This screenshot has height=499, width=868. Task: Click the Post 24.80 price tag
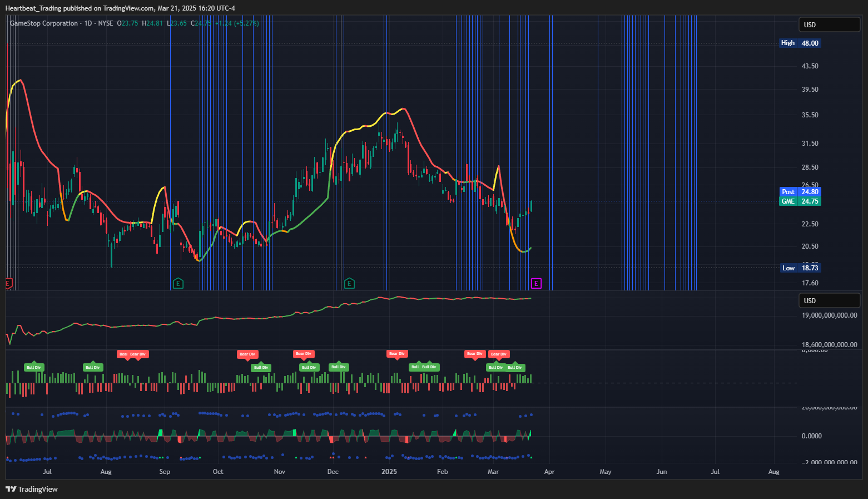coord(800,191)
